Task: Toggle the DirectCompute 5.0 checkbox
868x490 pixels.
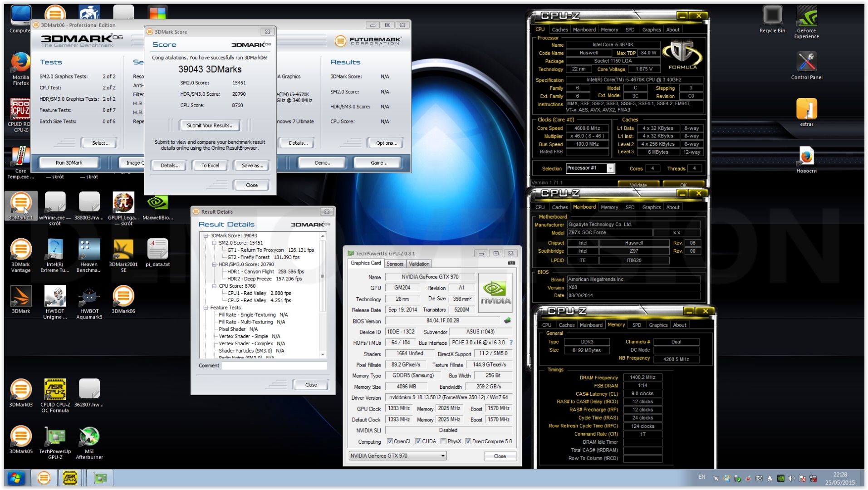Action: point(468,441)
